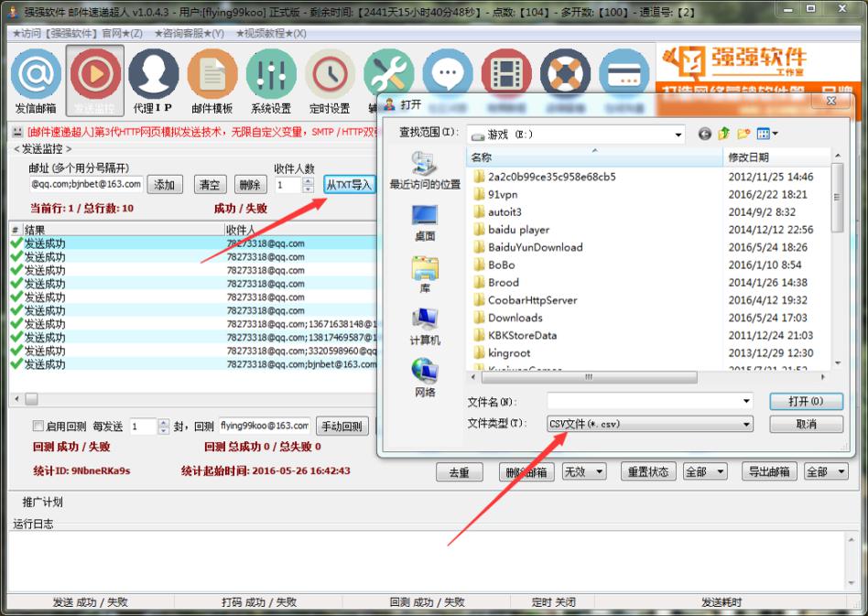Click the film strip video toolbar icon
Image resolution: width=868 pixels, height=616 pixels.
(x=506, y=73)
